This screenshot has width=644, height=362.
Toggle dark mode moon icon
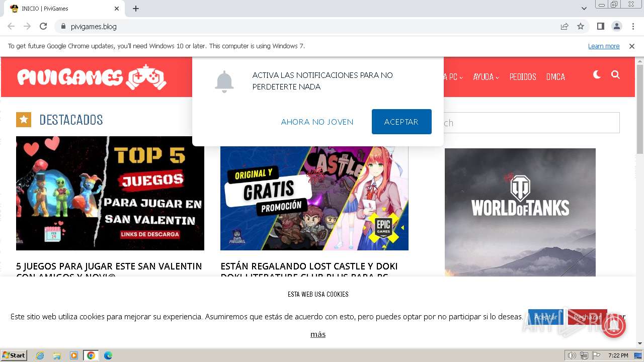pyautogui.click(x=597, y=75)
